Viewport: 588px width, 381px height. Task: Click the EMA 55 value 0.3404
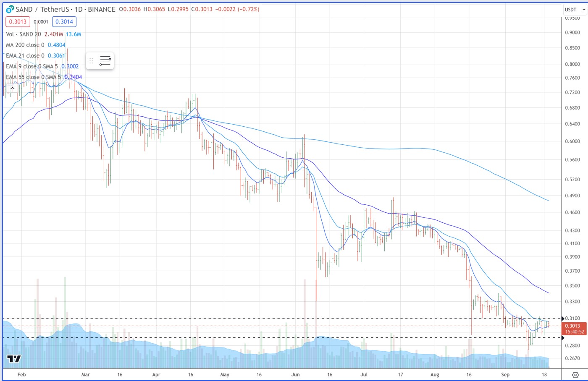tap(73, 77)
